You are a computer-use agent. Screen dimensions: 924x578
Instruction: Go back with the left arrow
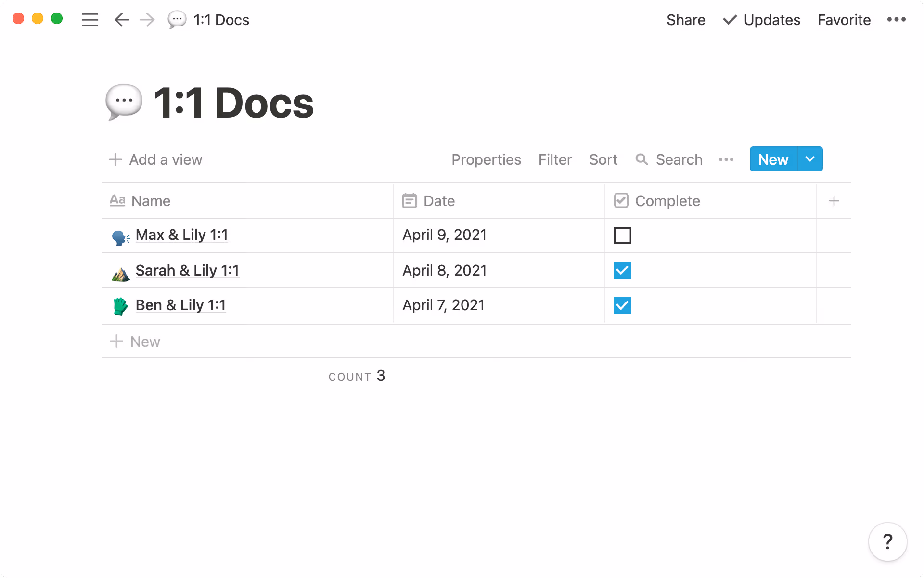coord(121,20)
